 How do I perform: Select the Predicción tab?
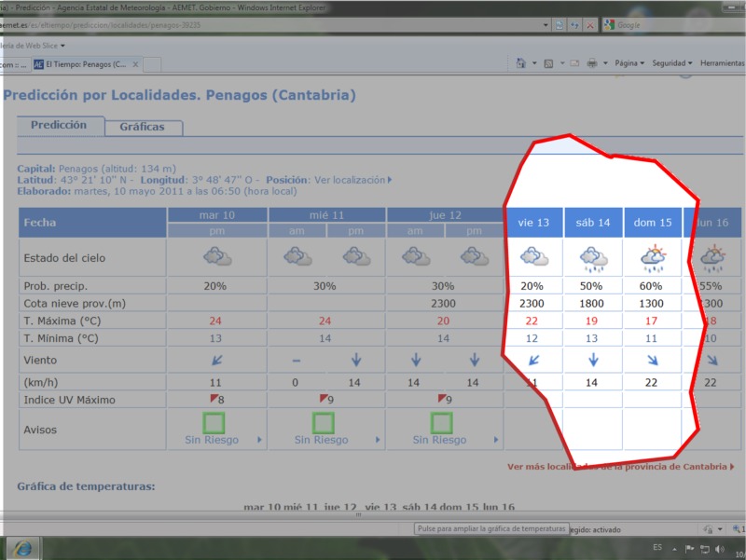[x=59, y=125]
